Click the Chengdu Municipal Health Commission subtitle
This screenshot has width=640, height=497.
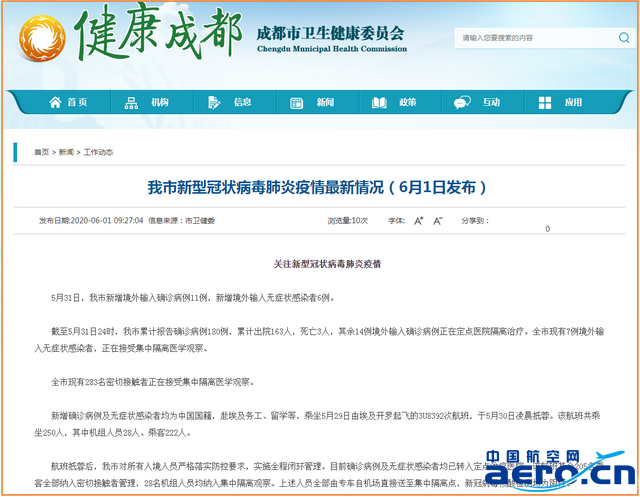click(x=332, y=49)
